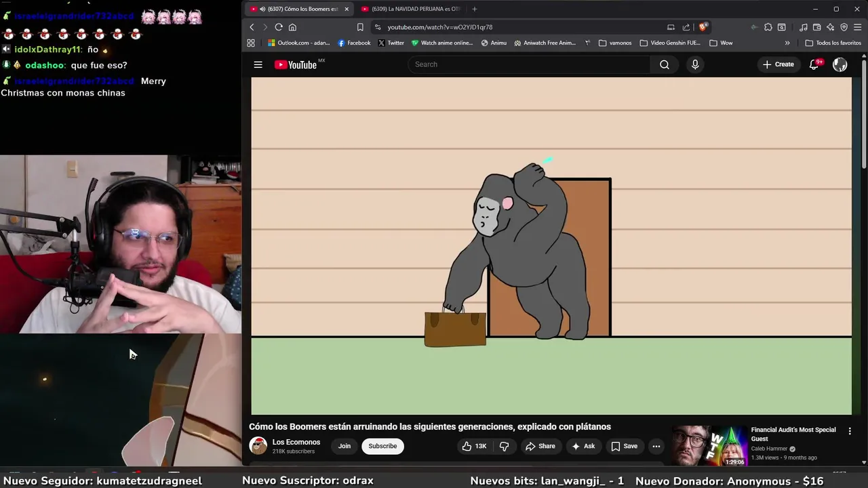
Task: Go back in browser history
Action: pyautogui.click(x=252, y=27)
